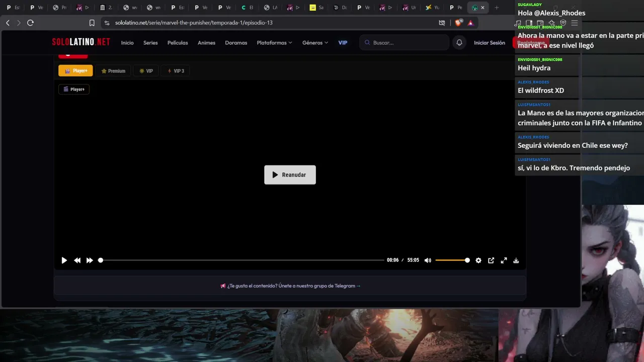The image size is (644, 362).
Task: Open the Animes section
Action: click(206, 43)
